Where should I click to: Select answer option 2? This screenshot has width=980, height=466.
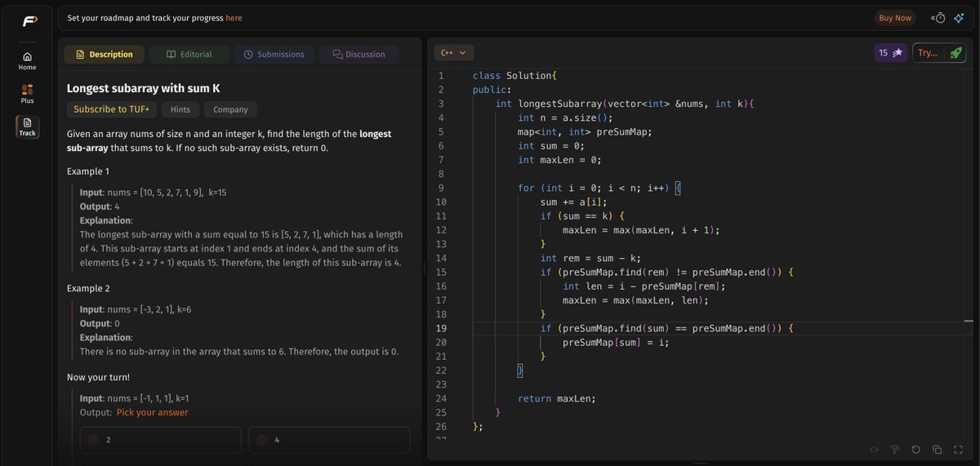pyautogui.click(x=161, y=440)
